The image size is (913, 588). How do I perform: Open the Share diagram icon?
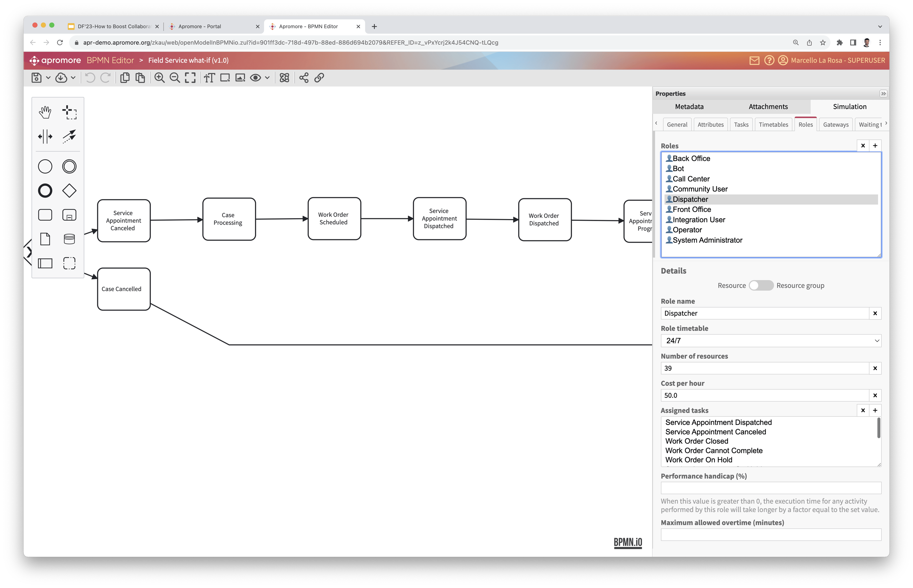click(x=303, y=78)
